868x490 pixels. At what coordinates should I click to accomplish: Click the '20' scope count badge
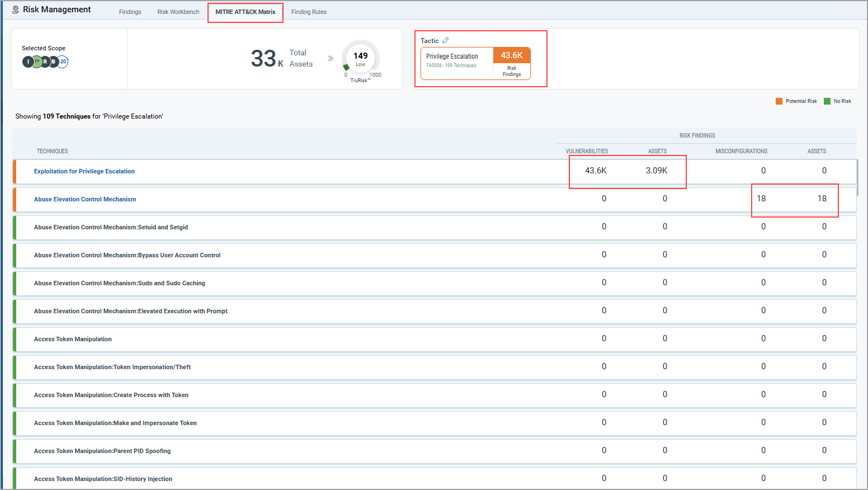coord(63,62)
